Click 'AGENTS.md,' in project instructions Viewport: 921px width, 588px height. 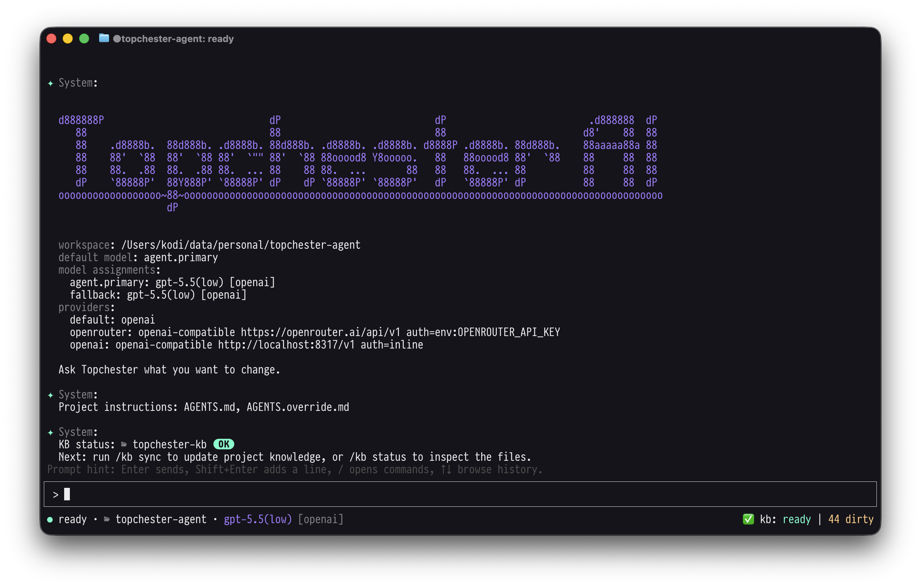[212, 408]
